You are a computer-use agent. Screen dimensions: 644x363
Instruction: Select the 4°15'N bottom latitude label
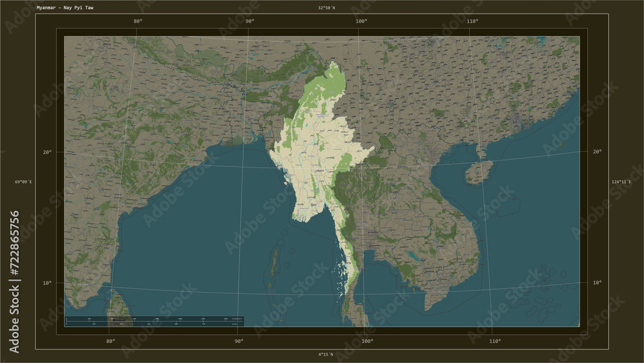326,355
